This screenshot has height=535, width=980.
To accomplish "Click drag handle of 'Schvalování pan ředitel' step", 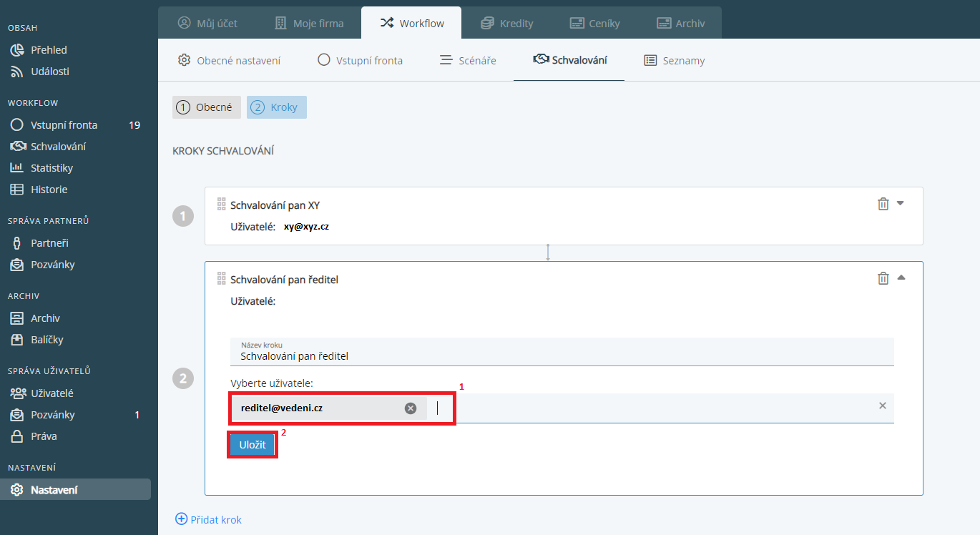I will pos(221,279).
